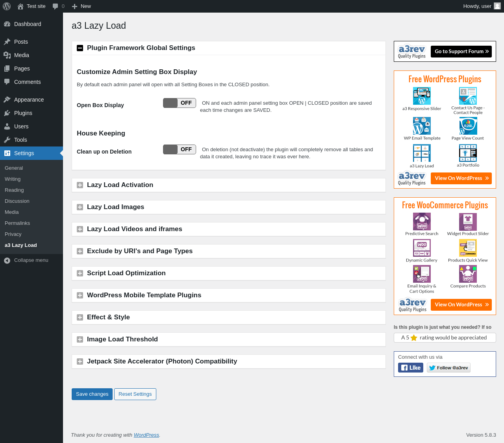504x443 pixels.
Task: Open Compare Products plugin icon
Action: point(468,274)
